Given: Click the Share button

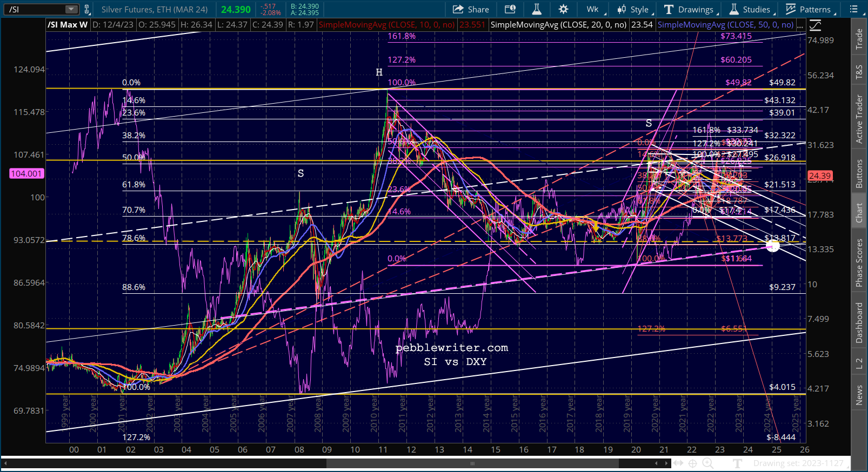Looking at the screenshot, I should [471, 9].
